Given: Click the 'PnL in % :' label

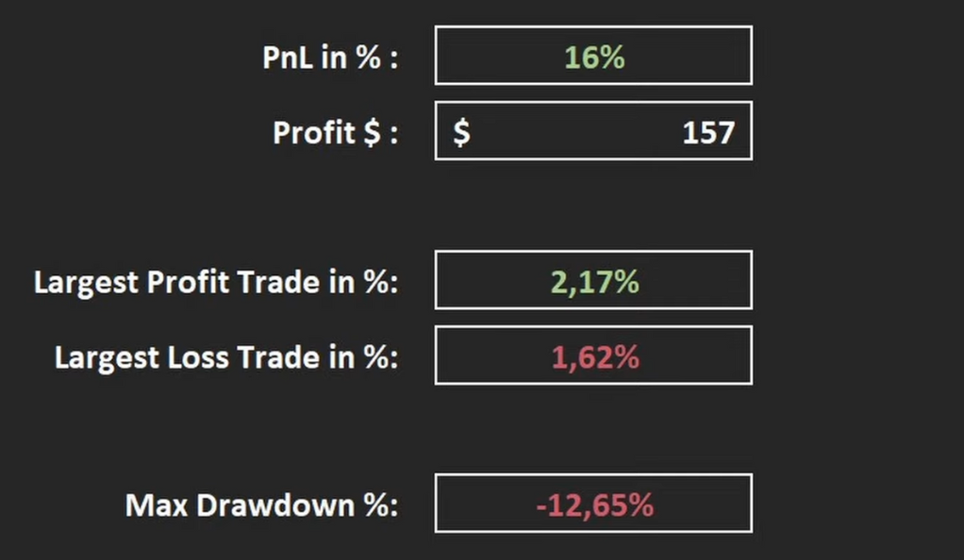Looking at the screenshot, I should [x=330, y=58].
